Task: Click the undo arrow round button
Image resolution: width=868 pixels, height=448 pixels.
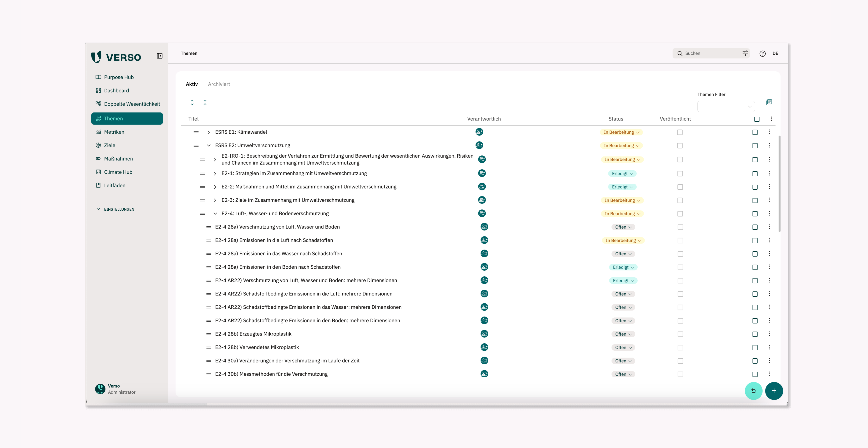Action: tap(753, 391)
